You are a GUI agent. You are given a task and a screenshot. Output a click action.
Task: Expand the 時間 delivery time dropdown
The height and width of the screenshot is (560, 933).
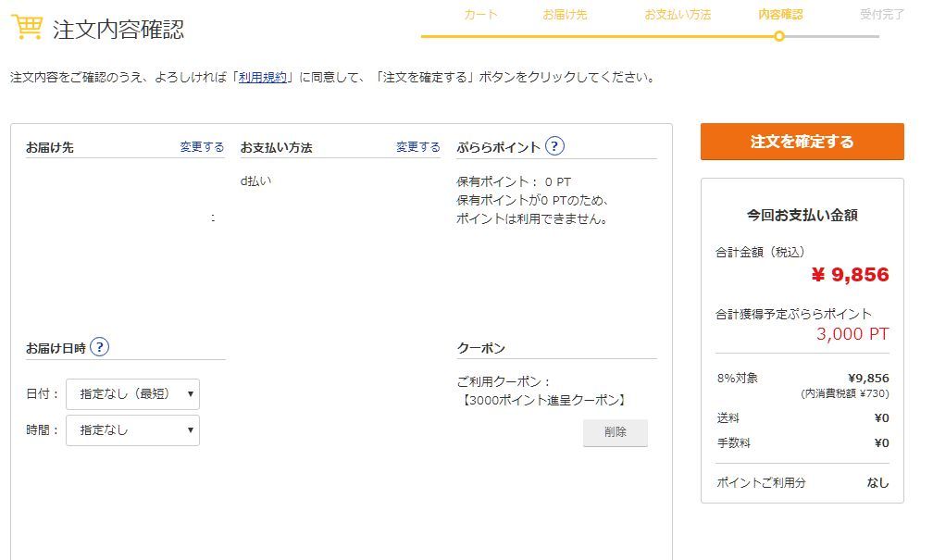[x=132, y=430]
